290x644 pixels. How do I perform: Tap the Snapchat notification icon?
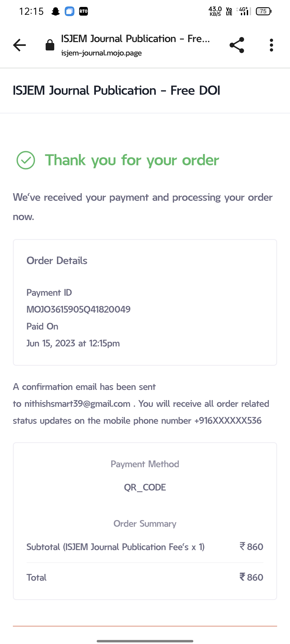click(56, 11)
